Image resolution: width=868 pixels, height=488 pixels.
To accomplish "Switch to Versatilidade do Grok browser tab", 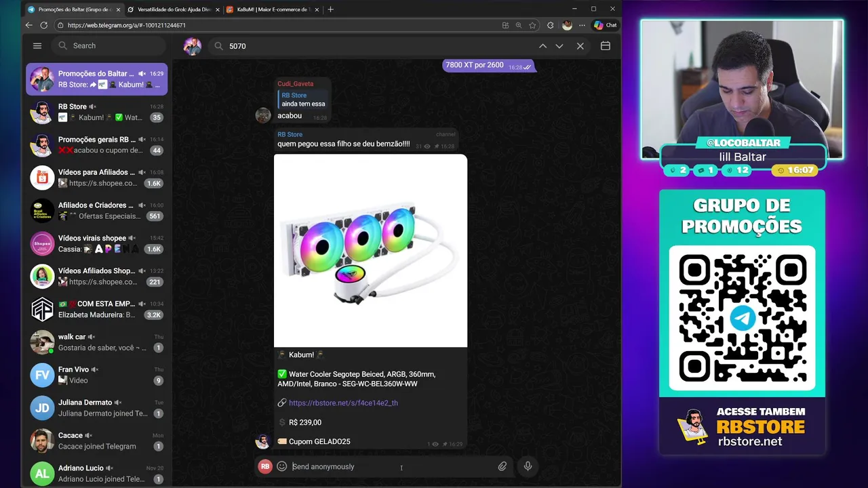I will [x=174, y=9].
